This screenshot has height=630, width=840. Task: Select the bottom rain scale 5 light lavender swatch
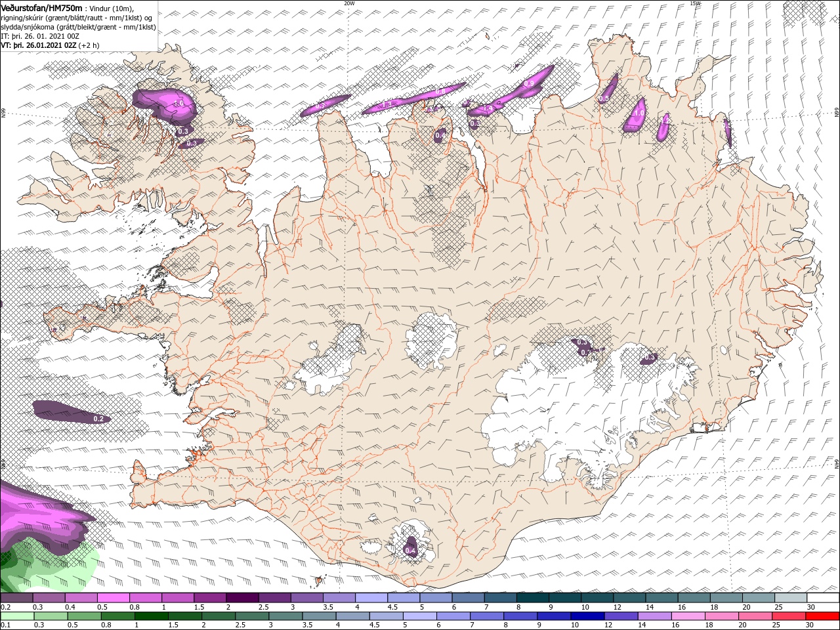click(419, 616)
